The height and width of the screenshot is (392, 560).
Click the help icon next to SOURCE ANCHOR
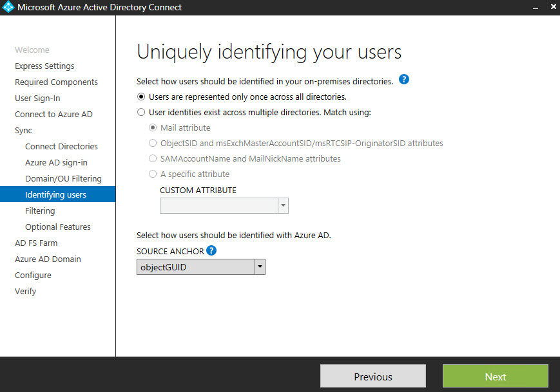(x=211, y=251)
